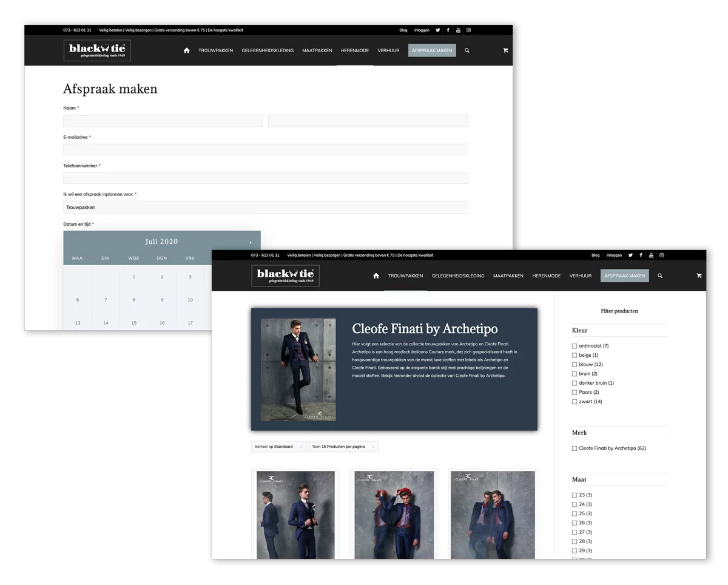Viewport: 728px width, 585px height.
Task: Open search icon in the front window navbar
Action: pyautogui.click(x=660, y=276)
